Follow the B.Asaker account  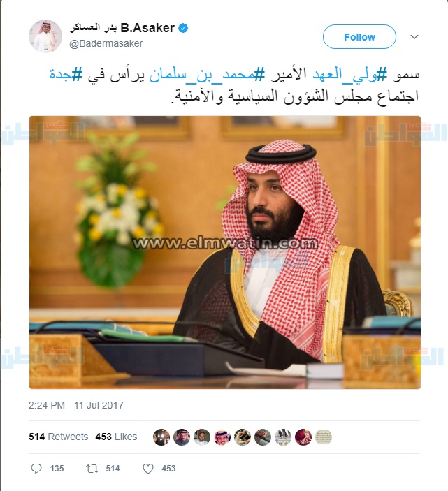[x=359, y=37]
